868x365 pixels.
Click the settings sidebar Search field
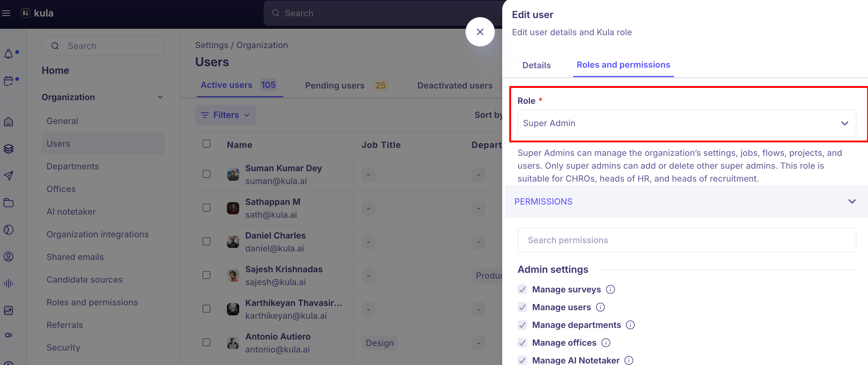click(103, 46)
